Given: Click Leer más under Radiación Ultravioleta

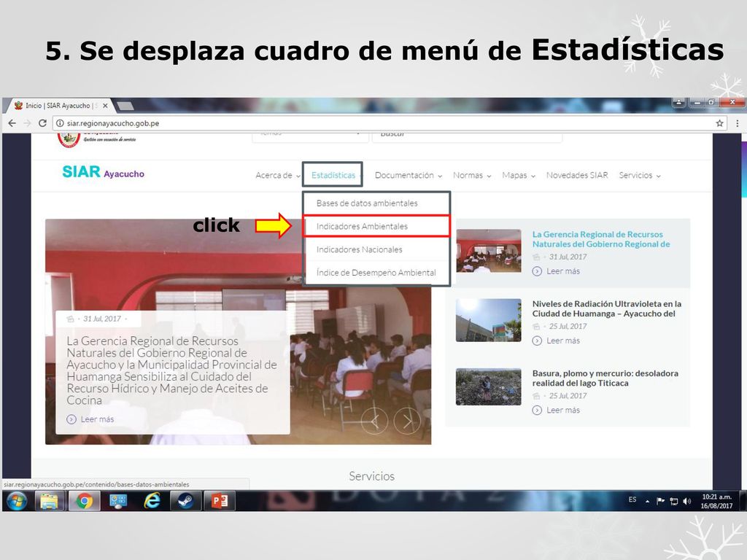Looking at the screenshot, I should pyautogui.click(x=556, y=341).
